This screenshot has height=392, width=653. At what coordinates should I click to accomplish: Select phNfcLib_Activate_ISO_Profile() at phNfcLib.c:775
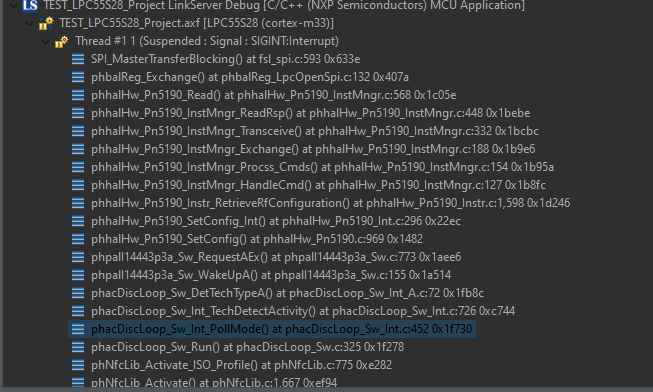coord(242,365)
